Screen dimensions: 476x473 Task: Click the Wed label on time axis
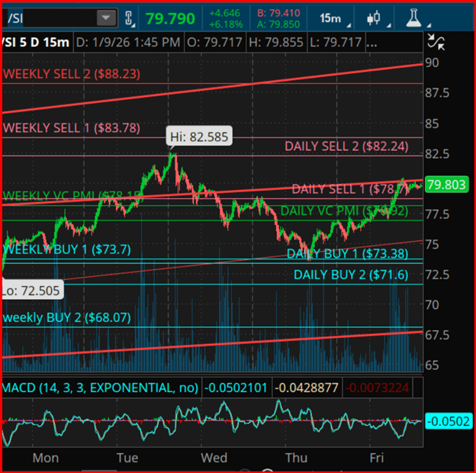[214, 458]
